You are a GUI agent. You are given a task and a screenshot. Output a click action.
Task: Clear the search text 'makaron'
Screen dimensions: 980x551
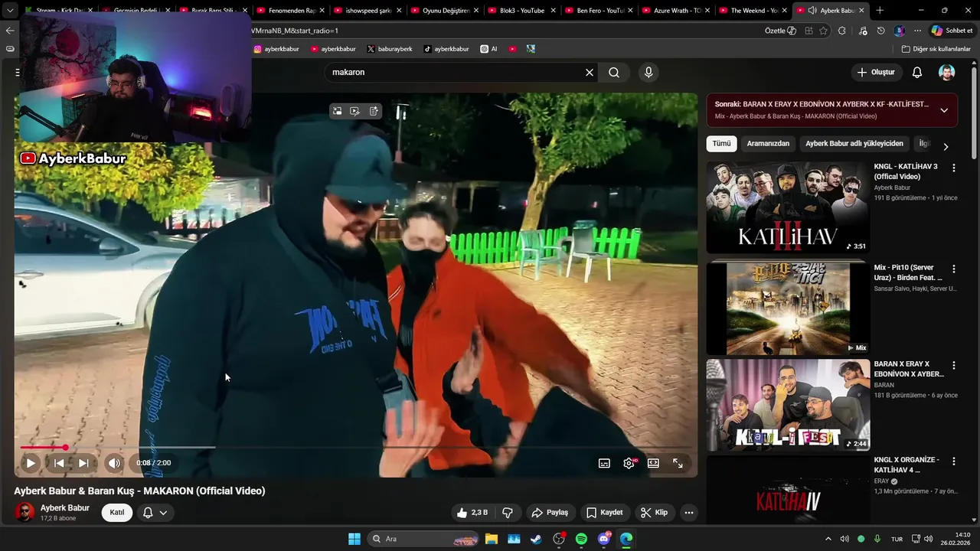point(590,72)
